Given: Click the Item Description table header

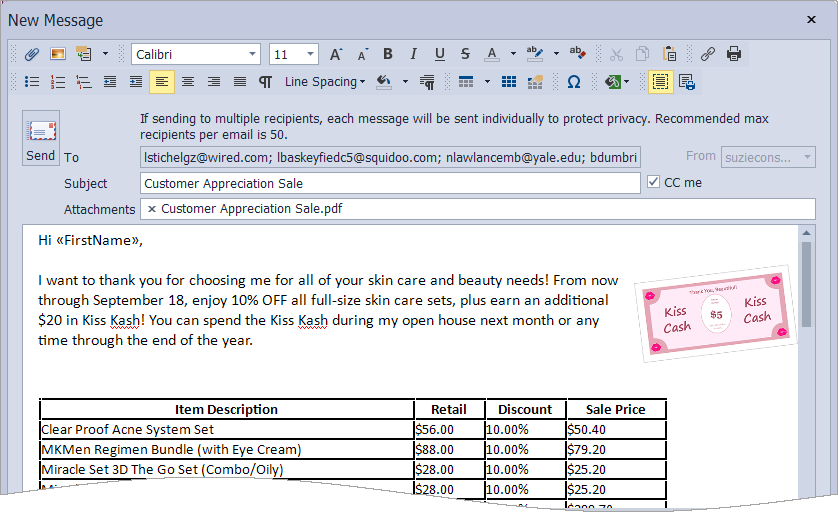Looking at the screenshot, I should point(227,410).
